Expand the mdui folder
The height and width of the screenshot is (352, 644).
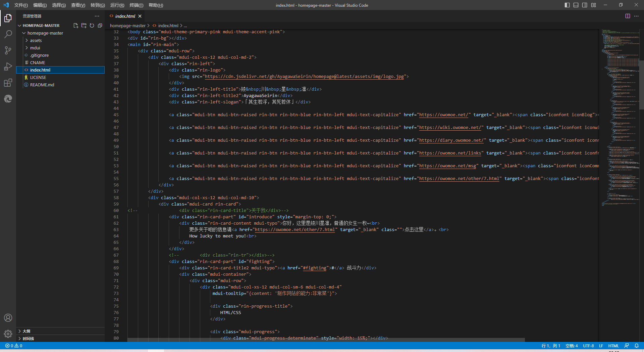[x=60, y=48]
